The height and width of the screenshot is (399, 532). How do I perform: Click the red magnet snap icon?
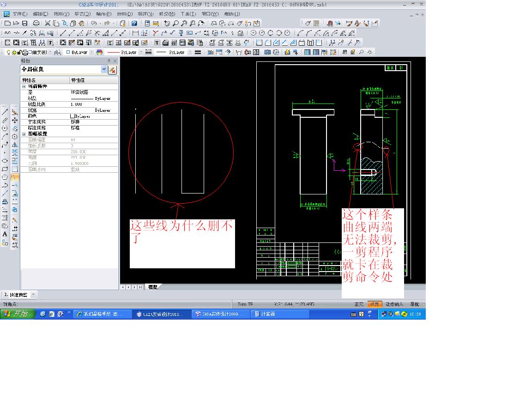tap(330, 23)
